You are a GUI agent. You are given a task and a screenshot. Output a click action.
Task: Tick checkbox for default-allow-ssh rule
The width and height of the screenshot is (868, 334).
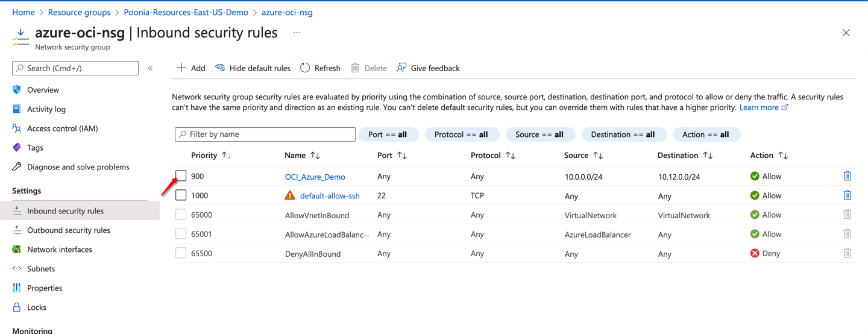click(181, 195)
